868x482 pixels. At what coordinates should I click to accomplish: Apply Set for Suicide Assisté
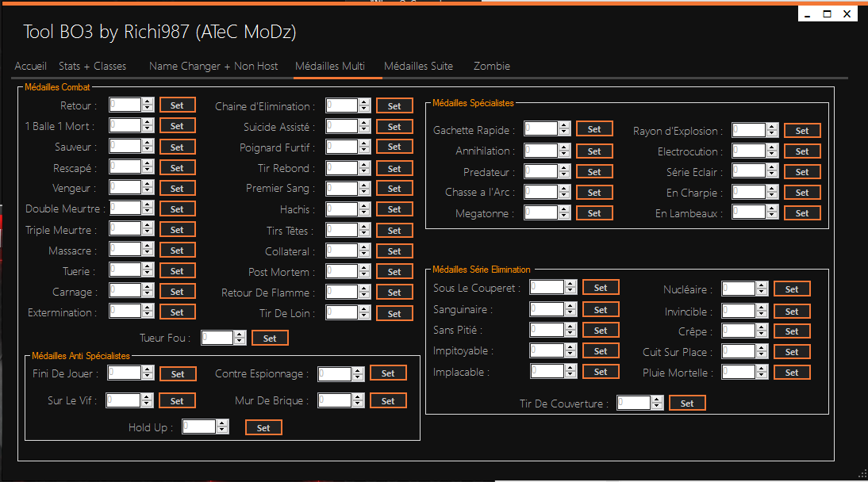pos(394,127)
